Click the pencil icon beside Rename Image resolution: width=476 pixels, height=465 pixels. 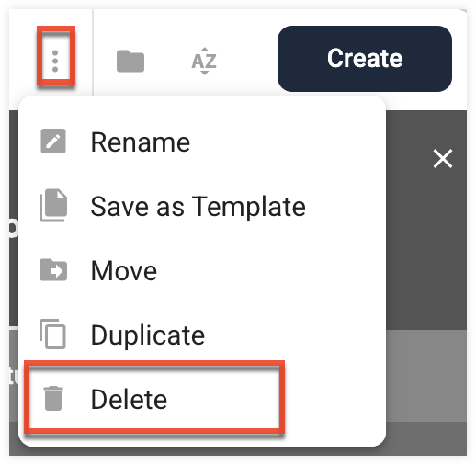coord(53,142)
